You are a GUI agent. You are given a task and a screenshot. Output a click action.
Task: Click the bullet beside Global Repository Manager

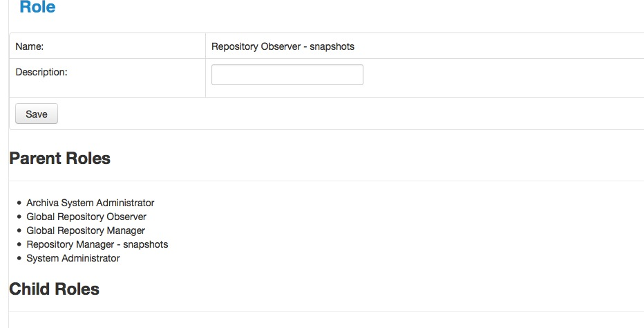[19, 231]
